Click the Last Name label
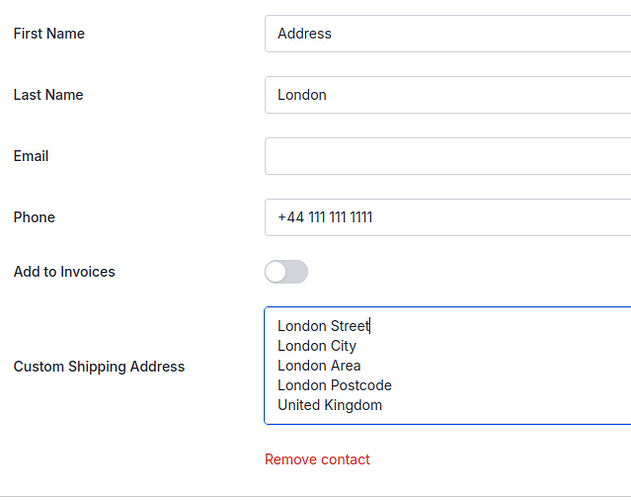 coord(48,95)
